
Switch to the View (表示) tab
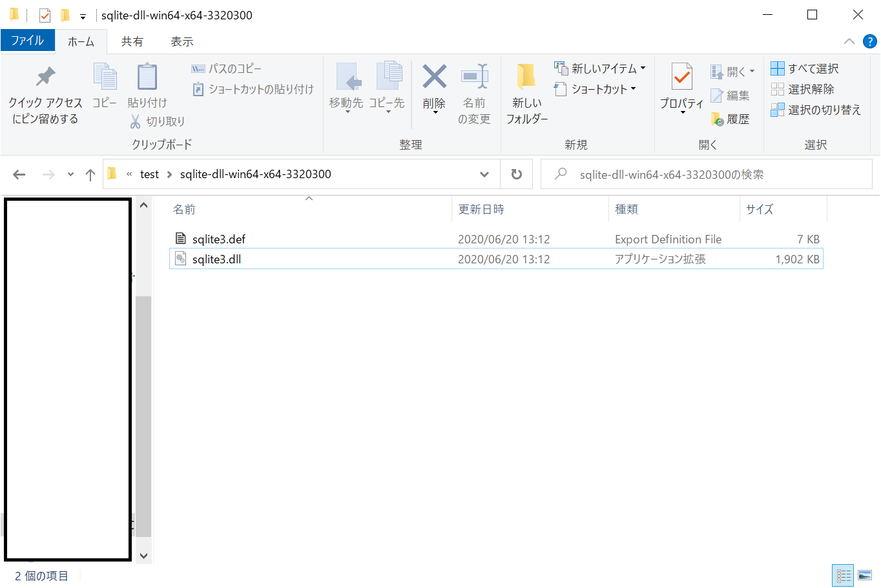tap(182, 41)
